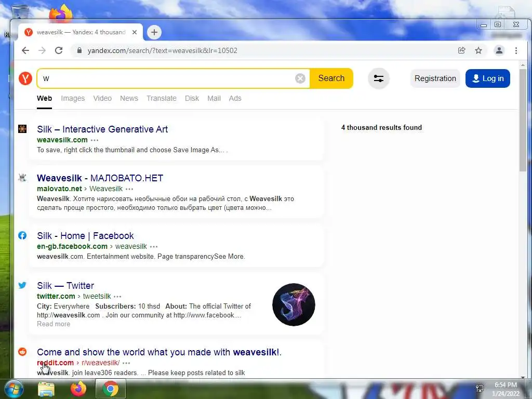Click the scrollbar down arrow
The height and width of the screenshot is (399, 532).
(523, 377)
